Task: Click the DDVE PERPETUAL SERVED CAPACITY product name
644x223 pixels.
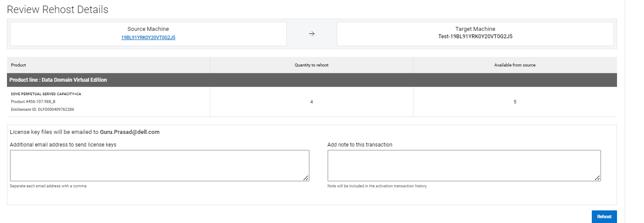Action: tap(46, 94)
